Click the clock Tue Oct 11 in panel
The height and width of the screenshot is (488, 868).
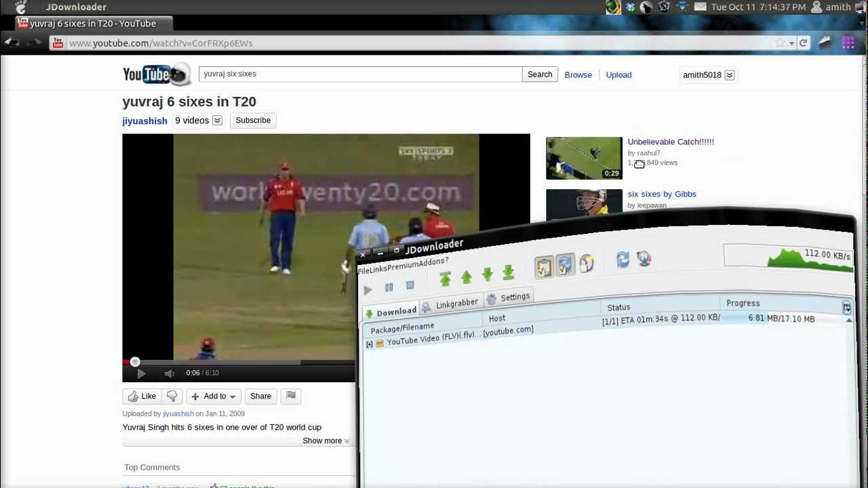tap(758, 7)
